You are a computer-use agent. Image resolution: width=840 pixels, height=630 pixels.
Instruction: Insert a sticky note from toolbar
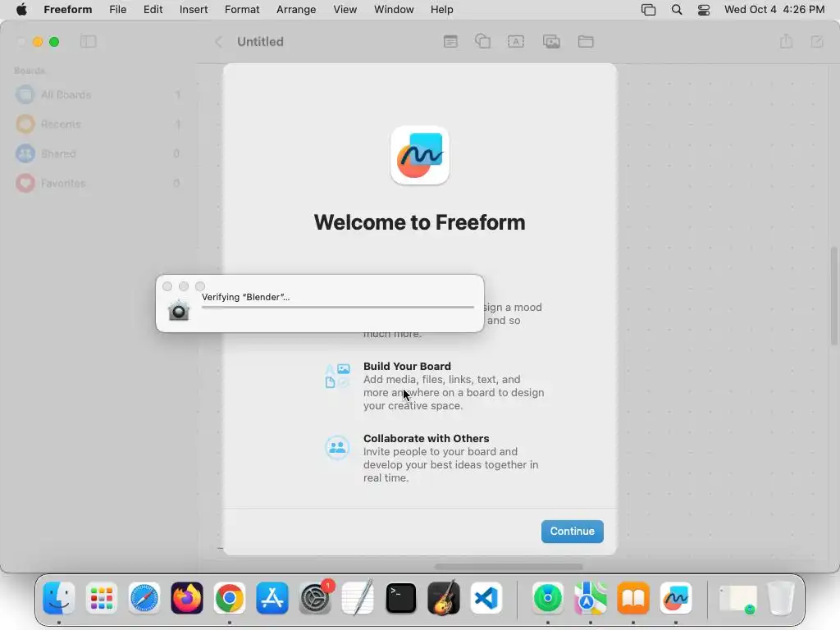point(450,41)
